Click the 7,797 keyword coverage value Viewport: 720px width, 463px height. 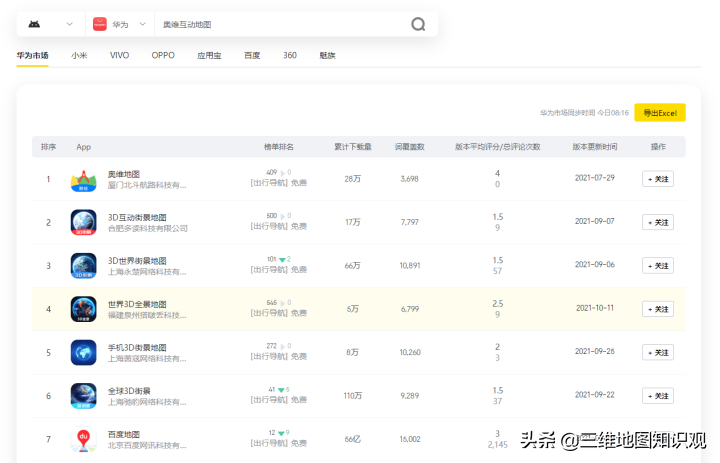(410, 222)
